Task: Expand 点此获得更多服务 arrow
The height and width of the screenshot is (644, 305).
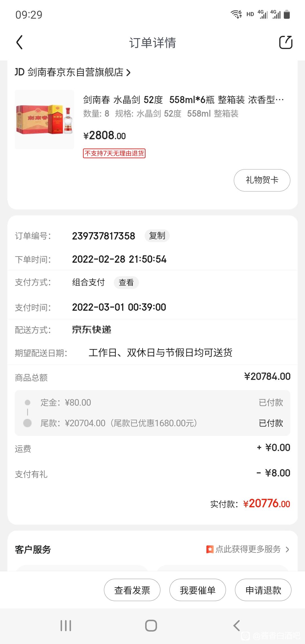Action: tap(287, 549)
